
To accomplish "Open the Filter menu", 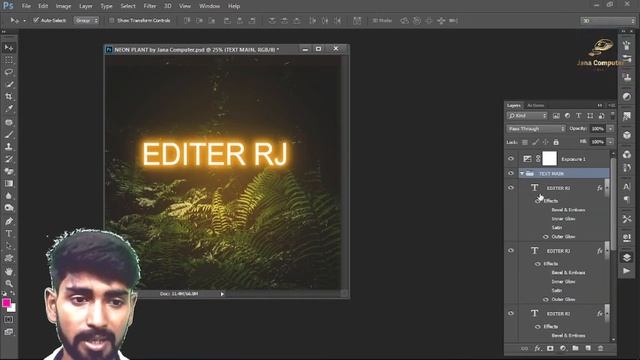I will point(150,6).
